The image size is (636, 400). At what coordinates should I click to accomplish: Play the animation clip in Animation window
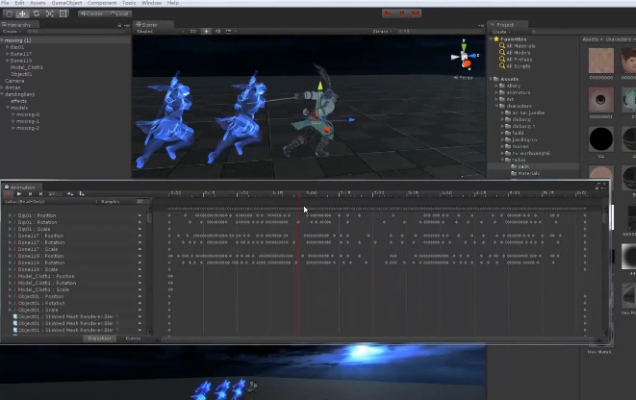(x=19, y=193)
